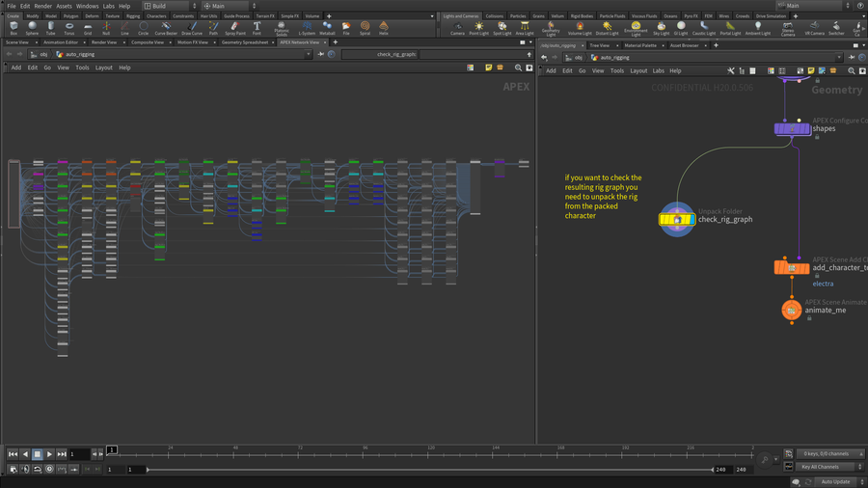This screenshot has height=488, width=868.
Task: Toggle Auto Update cook mode
Action: coord(835,482)
